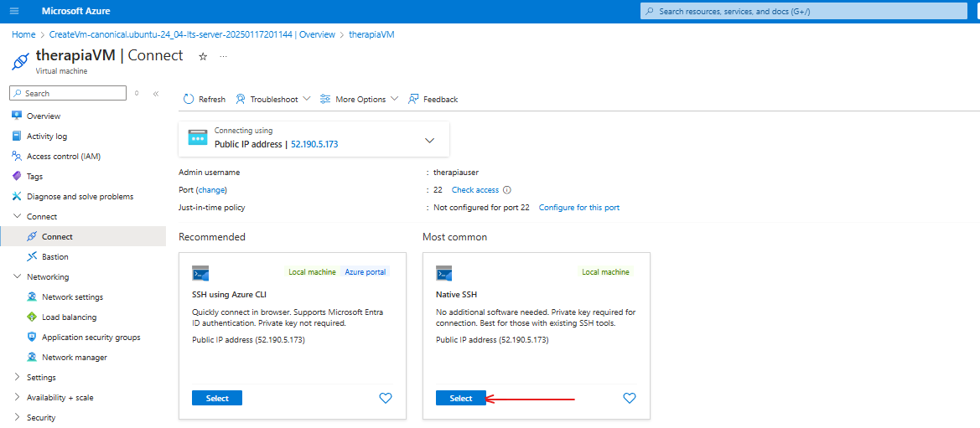Click the Overview monitor icon in the sidebar

17,116
